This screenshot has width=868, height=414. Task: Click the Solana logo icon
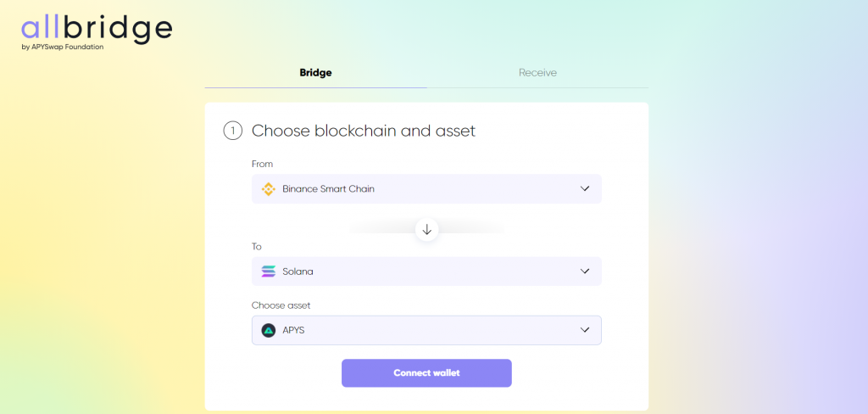[x=269, y=271]
